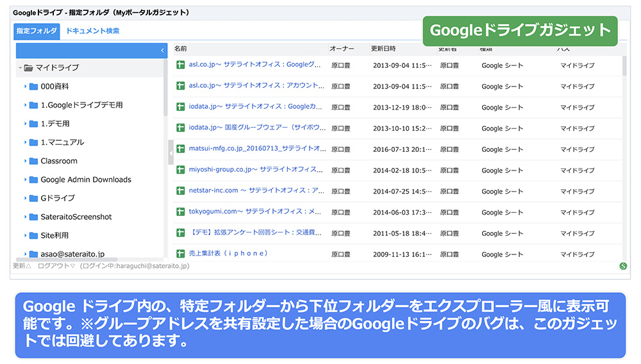Click the Gドライブ folder icon
This screenshot has height=364, width=641.
coord(33,198)
